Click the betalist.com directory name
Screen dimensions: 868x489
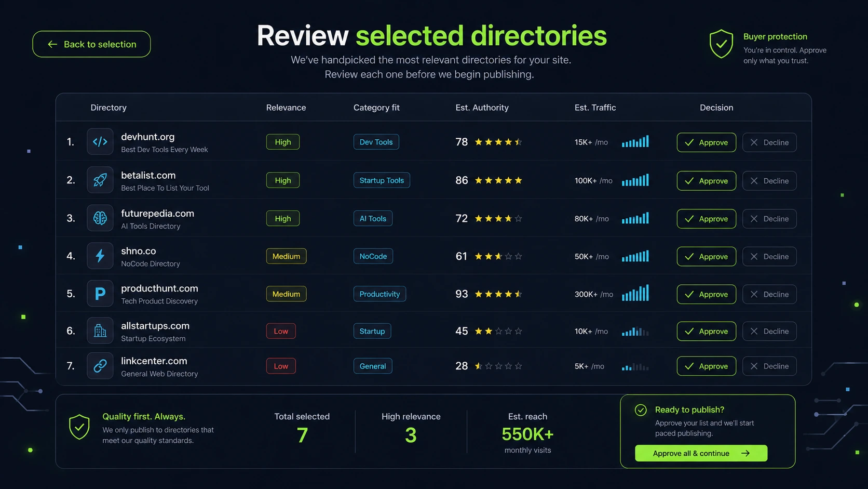click(x=148, y=175)
